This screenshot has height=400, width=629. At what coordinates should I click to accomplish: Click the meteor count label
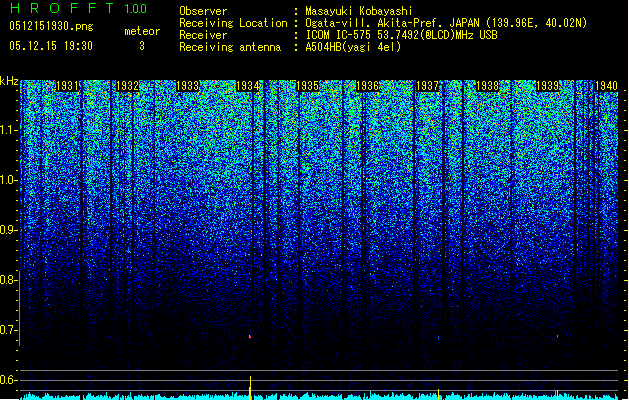click(142, 31)
